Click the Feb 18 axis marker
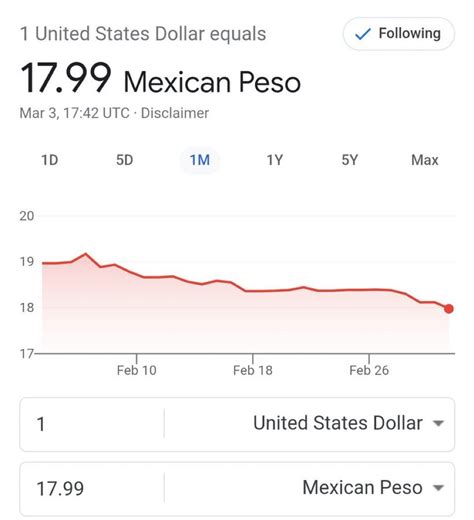474x520 pixels. pyautogui.click(x=253, y=370)
